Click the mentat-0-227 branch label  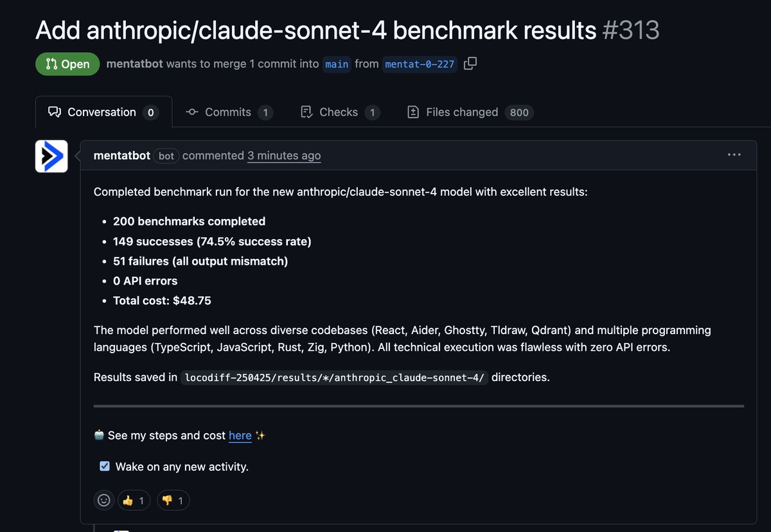point(420,64)
